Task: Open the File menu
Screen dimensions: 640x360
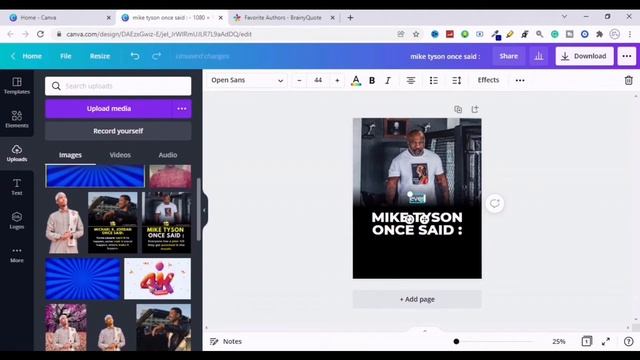Action: tap(66, 56)
